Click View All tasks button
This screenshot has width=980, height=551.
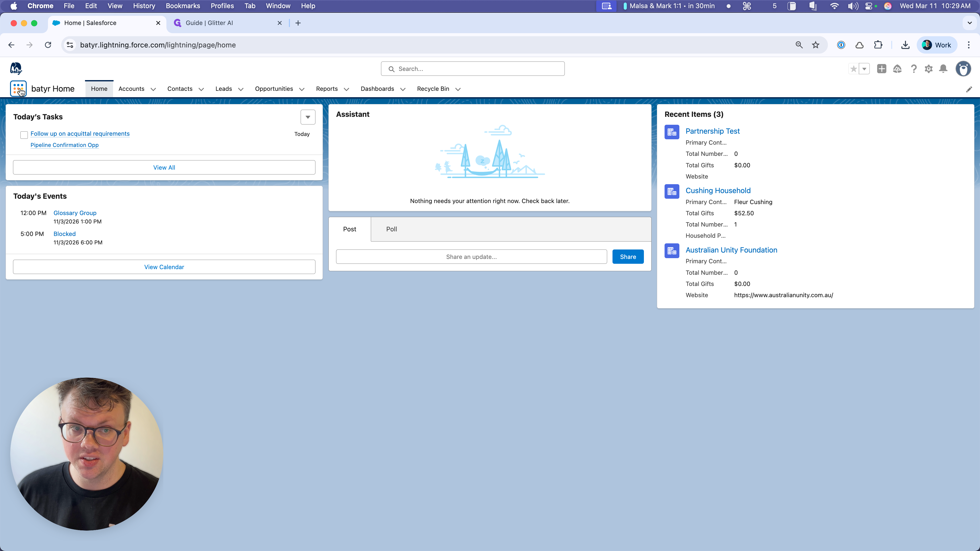coord(164,167)
